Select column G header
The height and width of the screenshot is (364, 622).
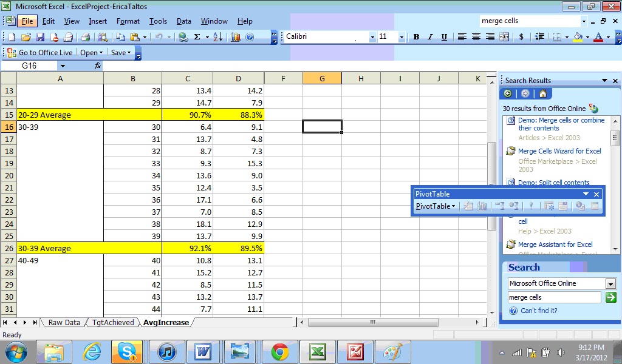[x=322, y=78]
